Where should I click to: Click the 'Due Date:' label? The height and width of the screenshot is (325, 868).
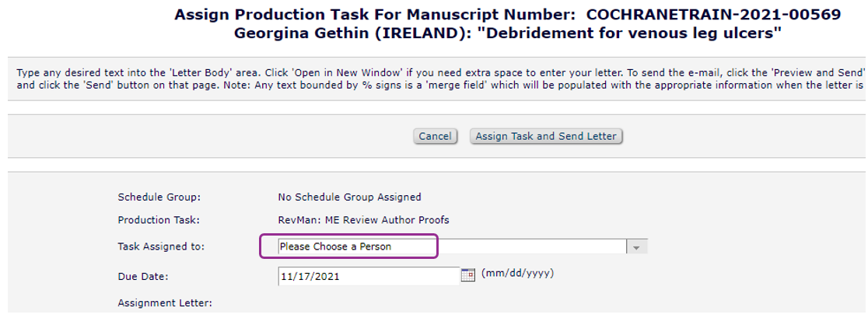click(x=143, y=276)
